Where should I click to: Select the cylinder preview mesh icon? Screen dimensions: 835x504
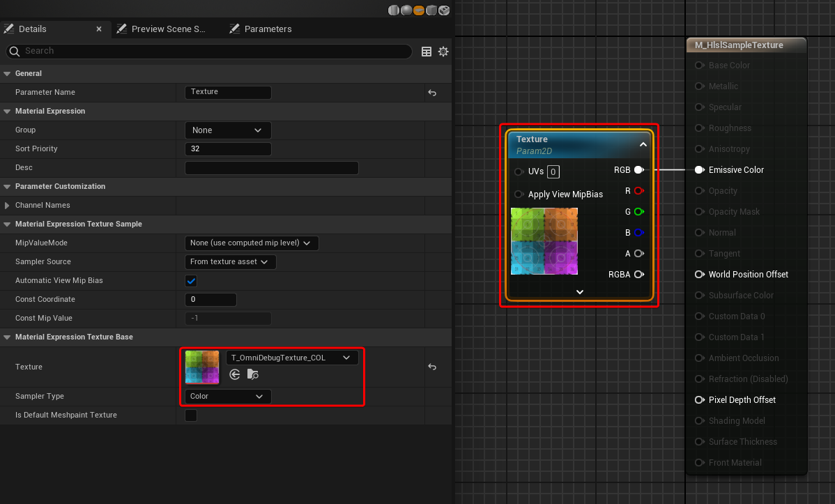(394, 10)
